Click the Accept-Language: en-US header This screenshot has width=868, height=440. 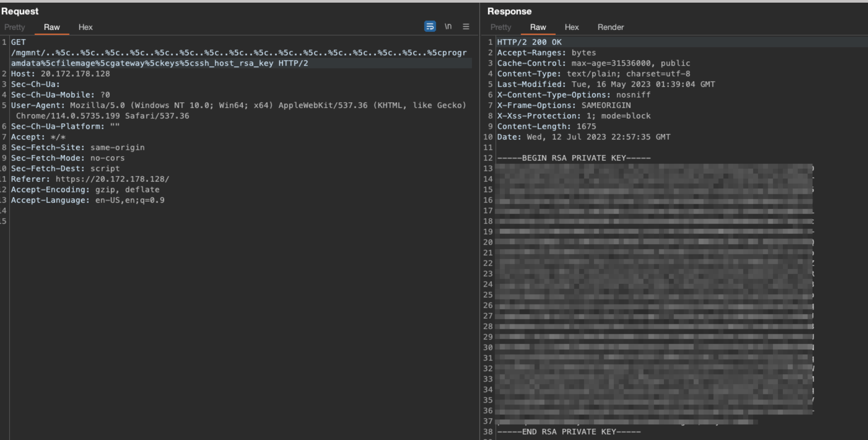[x=88, y=200]
